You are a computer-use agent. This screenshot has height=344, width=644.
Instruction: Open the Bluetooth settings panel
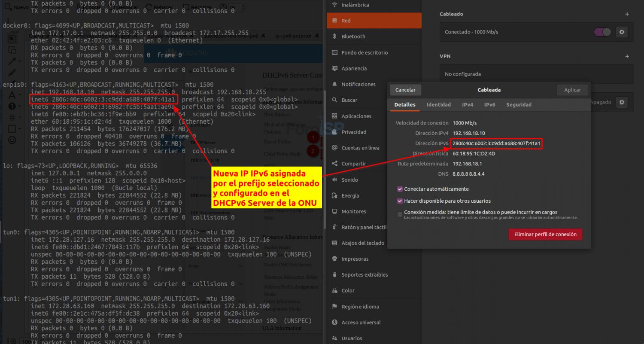click(x=353, y=37)
